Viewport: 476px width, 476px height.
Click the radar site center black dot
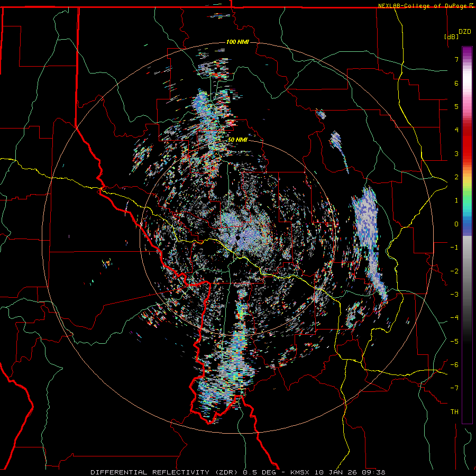pyautogui.click(x=238, y=238)
